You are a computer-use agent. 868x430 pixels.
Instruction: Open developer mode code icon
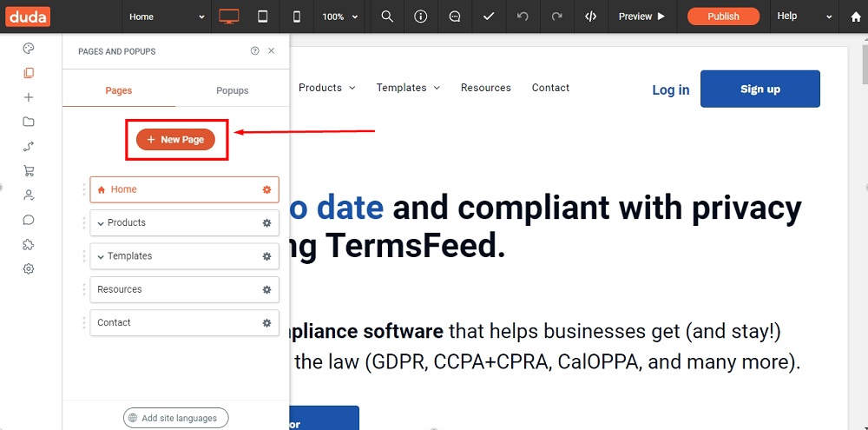(x=590, y=17)
